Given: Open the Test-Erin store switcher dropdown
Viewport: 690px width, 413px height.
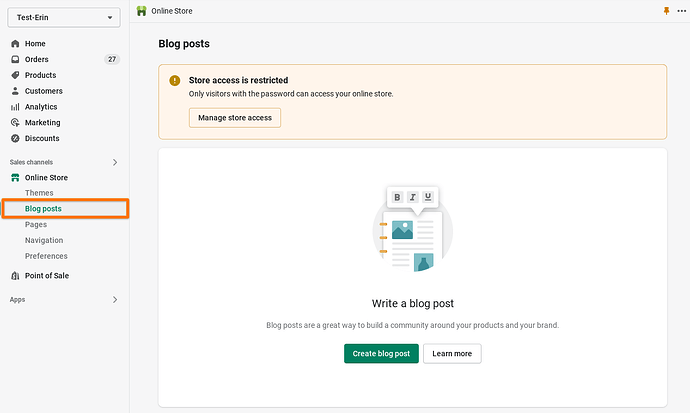Looking at the screenshot, I should (64, 18).
